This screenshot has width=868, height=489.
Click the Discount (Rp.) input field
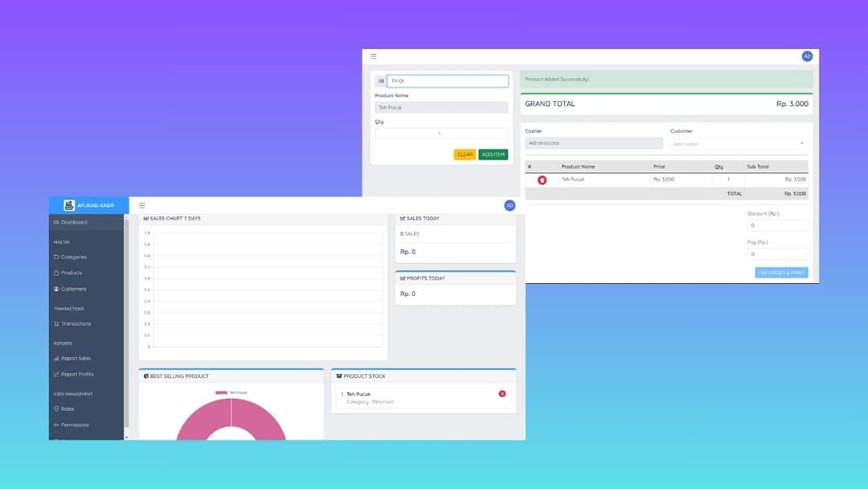coord(777,225)
